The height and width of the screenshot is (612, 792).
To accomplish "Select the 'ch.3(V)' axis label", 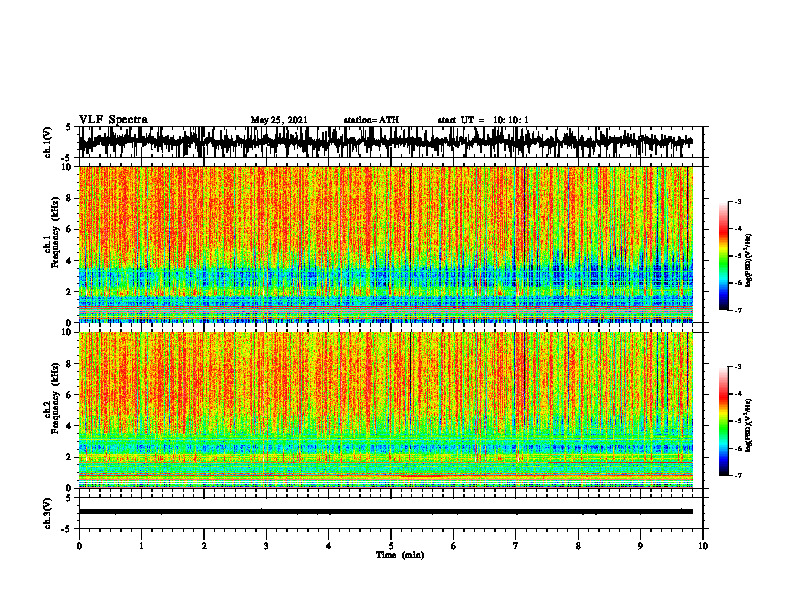I will click(48, 513).
